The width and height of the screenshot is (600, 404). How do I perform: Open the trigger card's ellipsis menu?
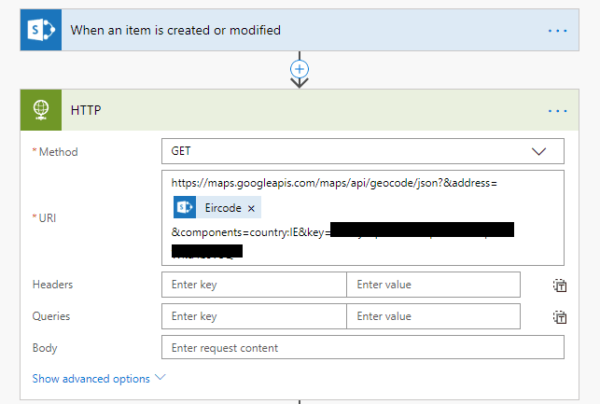(x=557, y=31)
